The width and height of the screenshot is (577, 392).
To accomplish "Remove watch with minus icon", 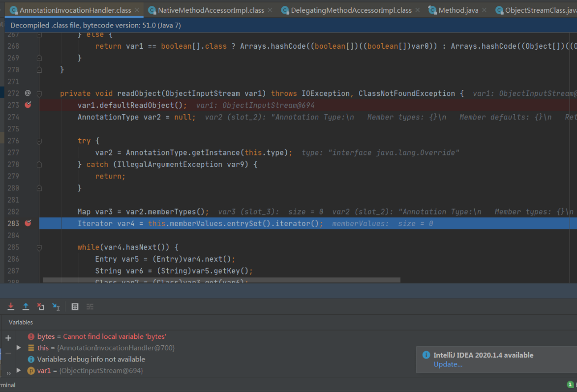I will pos(8,353).
